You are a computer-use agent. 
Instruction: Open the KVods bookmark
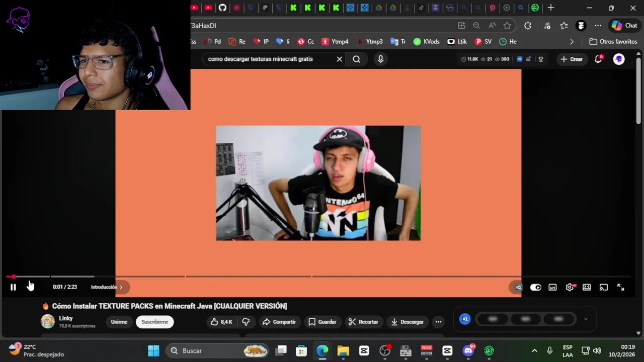[426, 42]
